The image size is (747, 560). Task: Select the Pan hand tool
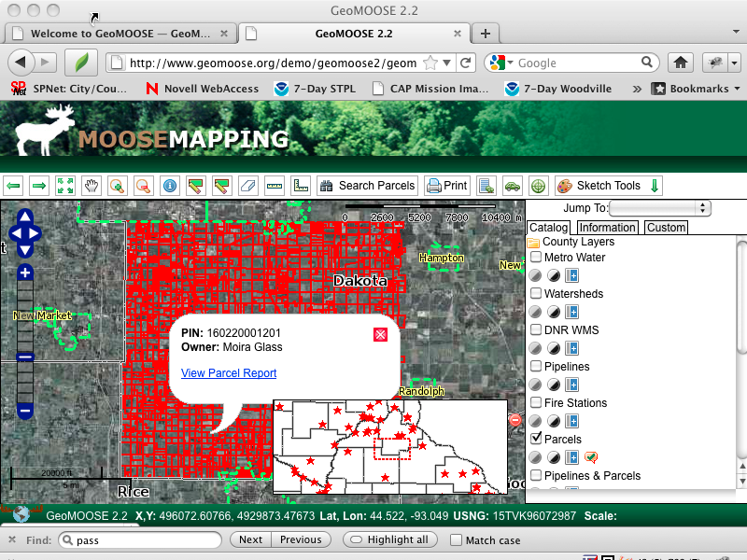click(91, 186)
